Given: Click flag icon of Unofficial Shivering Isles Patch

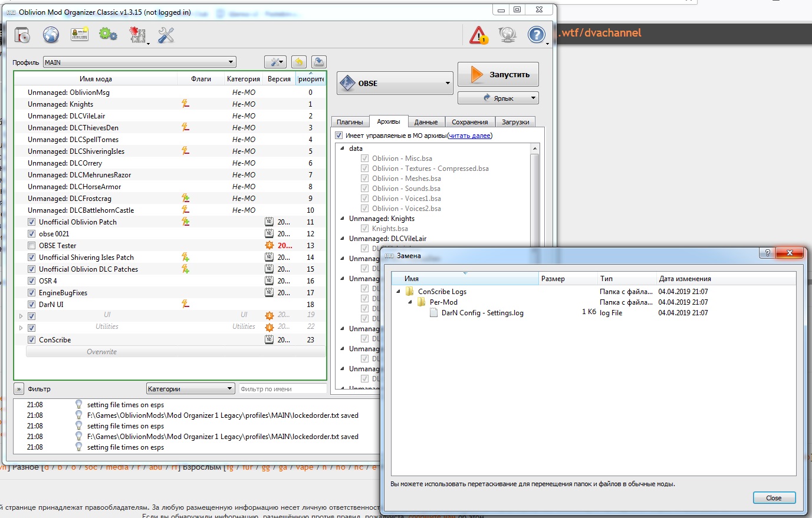Looking at the screenshot, I should pyautogui.click(x=185, y=257).
